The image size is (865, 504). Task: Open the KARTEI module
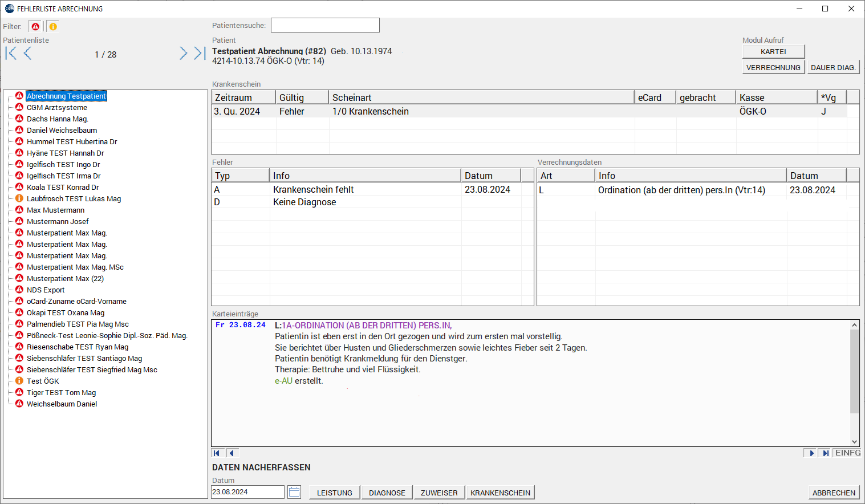(773, 51)
